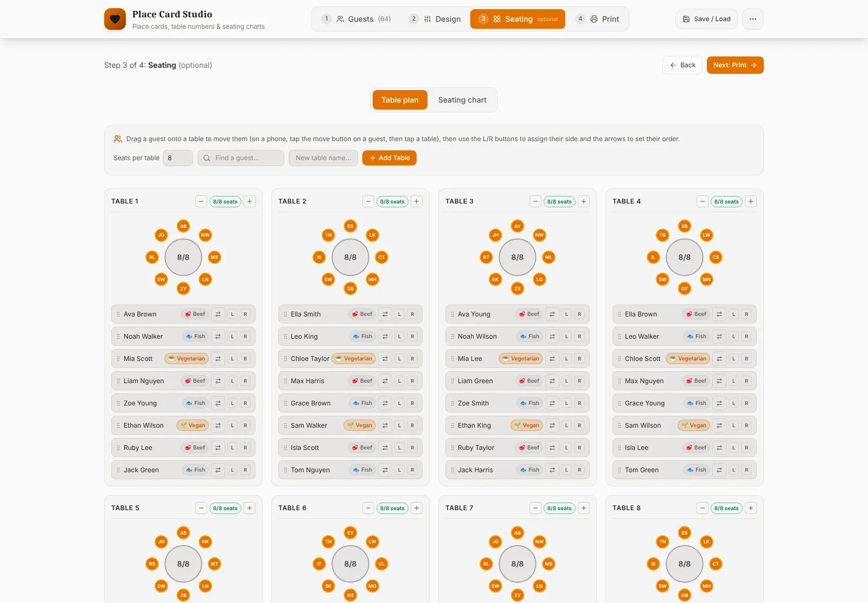
Task: Click the move icon for Jack Harris
Action: [552, 470]
